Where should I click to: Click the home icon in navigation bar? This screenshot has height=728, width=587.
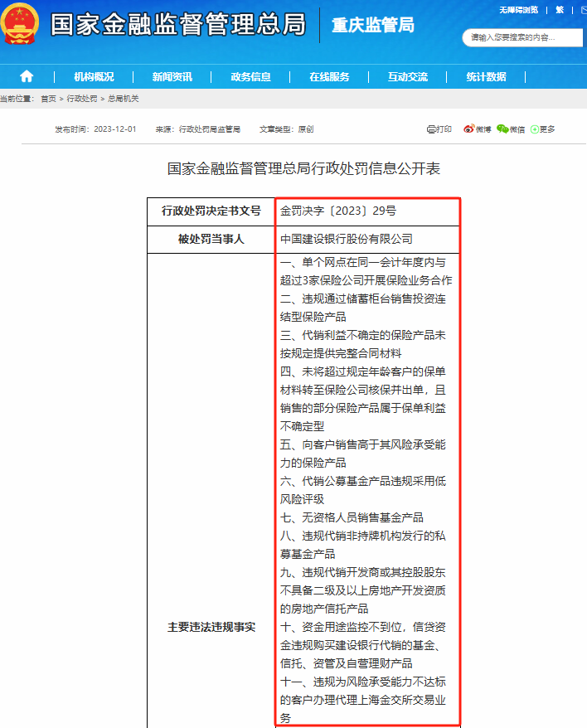pyautogui.click(x=27, y=76)
